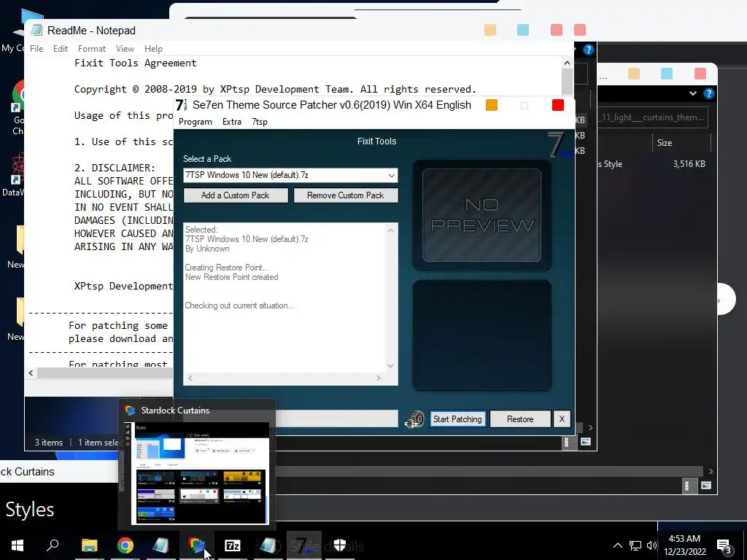Select details view in the front Explorer window
This screenshot has width=747, height=560.
[566, 443]
